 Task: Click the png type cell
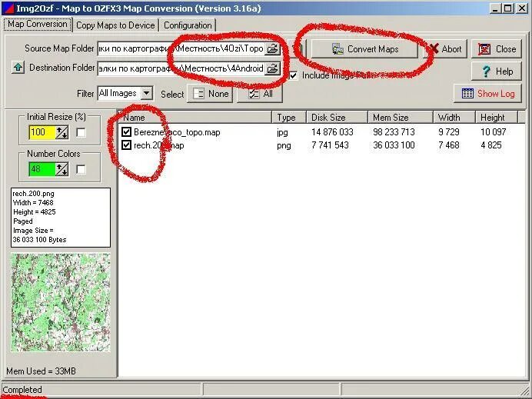(x=284, y=145)
